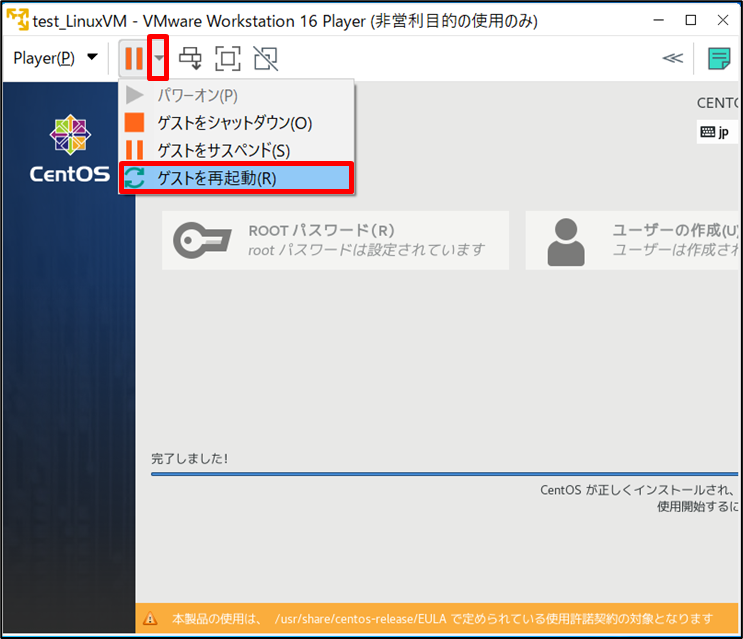The width and height of the screenshot is (743, 639).
Task: Click the orange stop square icon in menu
Action: (135, 122)
